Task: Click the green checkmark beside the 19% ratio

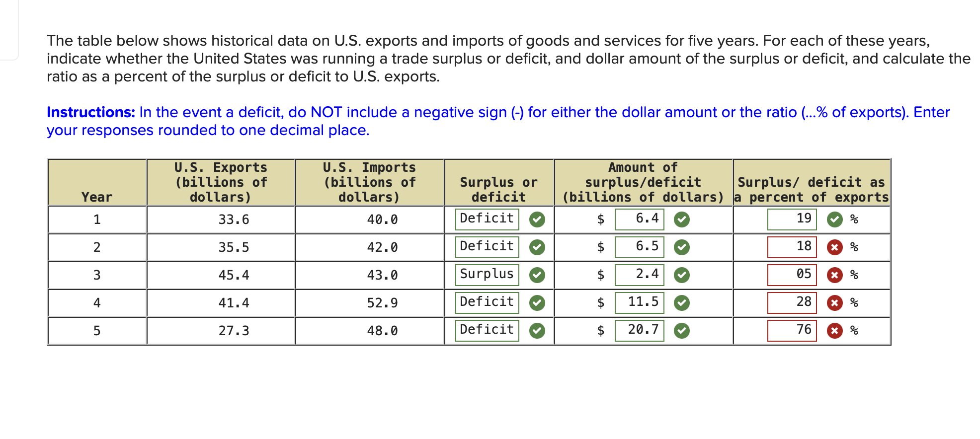Action: (x=834, y=219)
